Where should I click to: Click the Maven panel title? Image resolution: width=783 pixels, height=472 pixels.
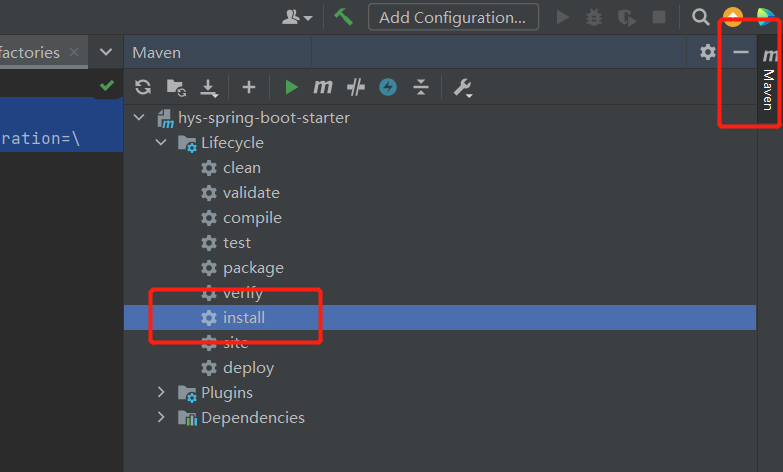157,52
